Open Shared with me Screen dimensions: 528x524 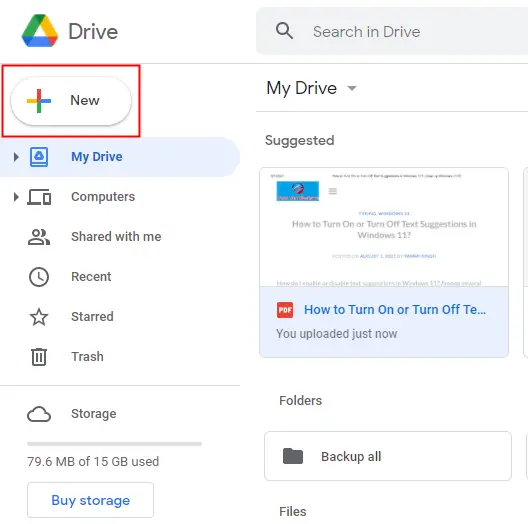pyautogui.click(x=116, y=237)
